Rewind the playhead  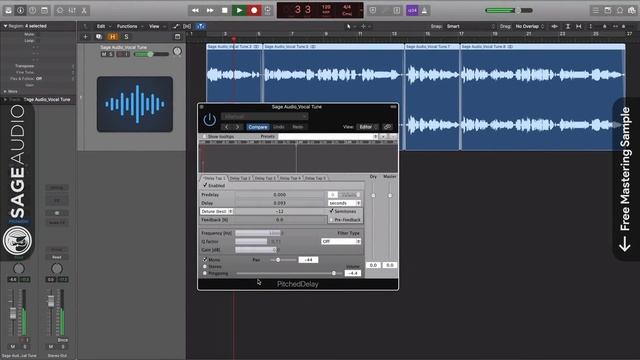point(195,10)
